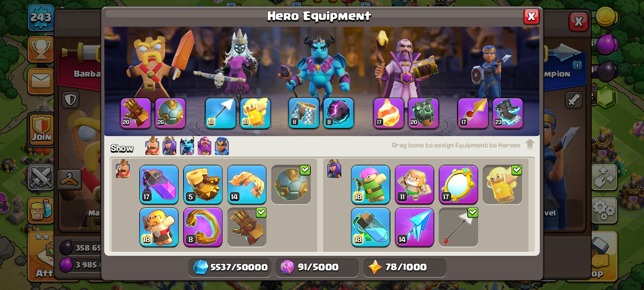The height and width of the screenshot is (290, 644).
Task: Pick the level 14 flaming mustache equipment
Action: click(247, 184)
